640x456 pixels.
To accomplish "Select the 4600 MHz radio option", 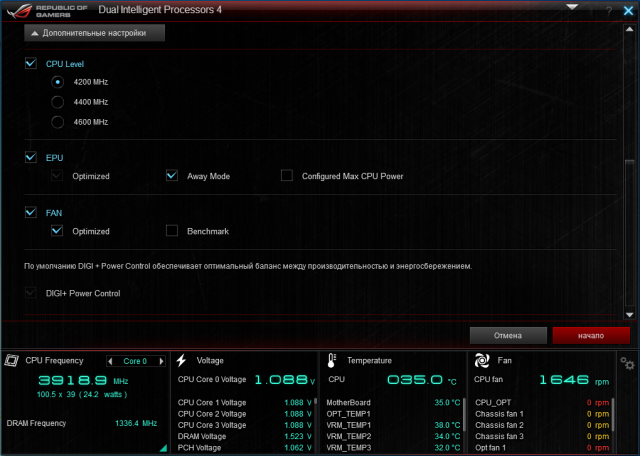I will pos(58,122).
